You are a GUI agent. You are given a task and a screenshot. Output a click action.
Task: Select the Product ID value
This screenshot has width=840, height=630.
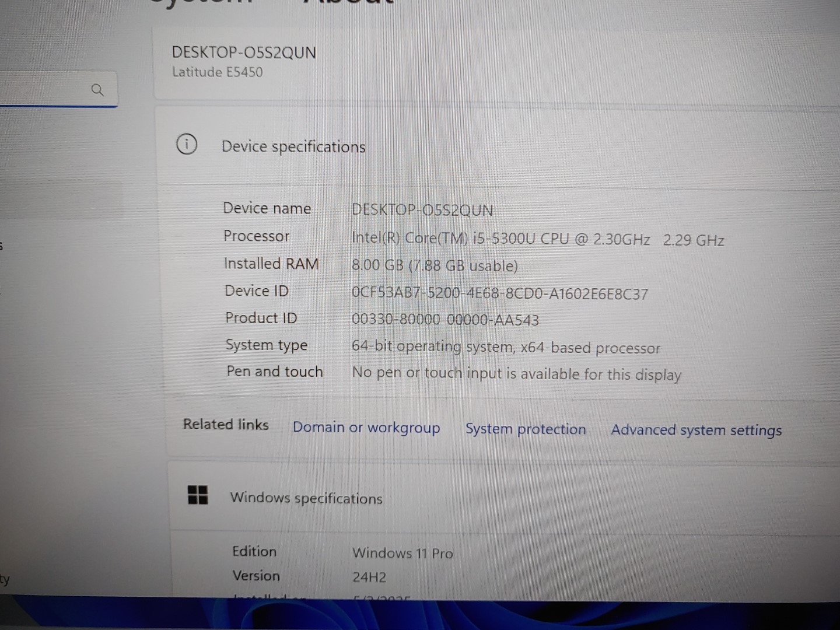(446, 320)
